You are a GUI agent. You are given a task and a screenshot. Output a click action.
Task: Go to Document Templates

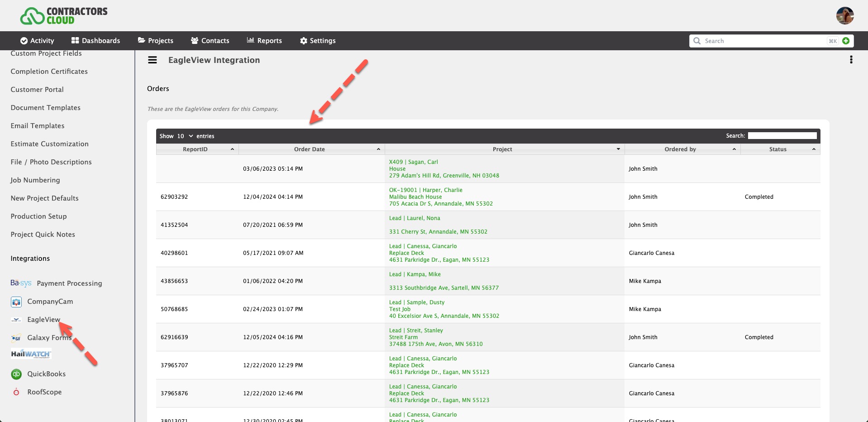pos(46,108)
